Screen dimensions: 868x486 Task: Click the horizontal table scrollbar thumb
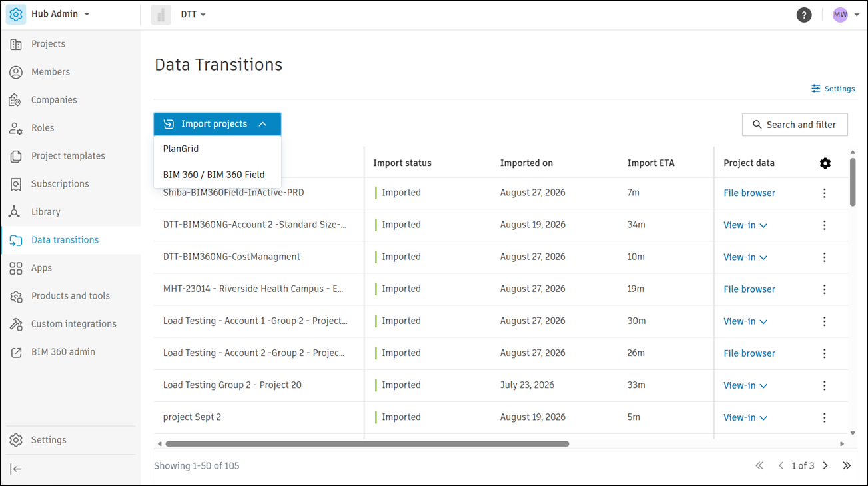pos(367,443)
